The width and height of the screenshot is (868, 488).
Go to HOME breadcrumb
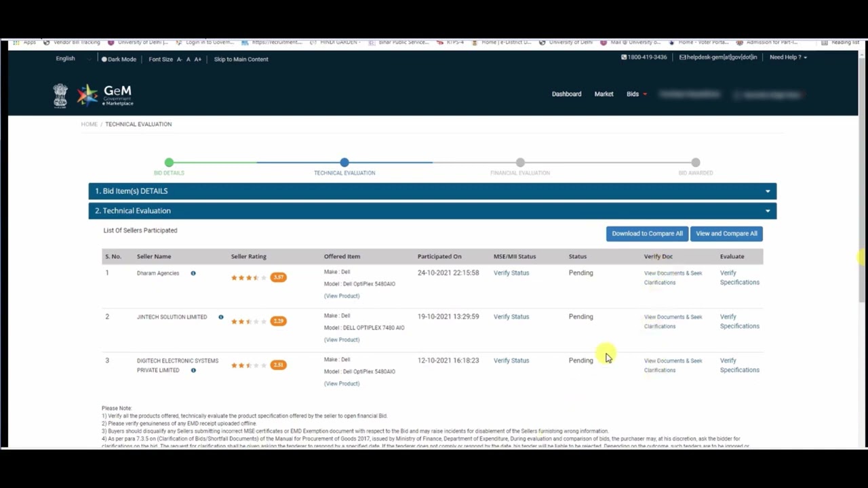(x=90, y=124)
